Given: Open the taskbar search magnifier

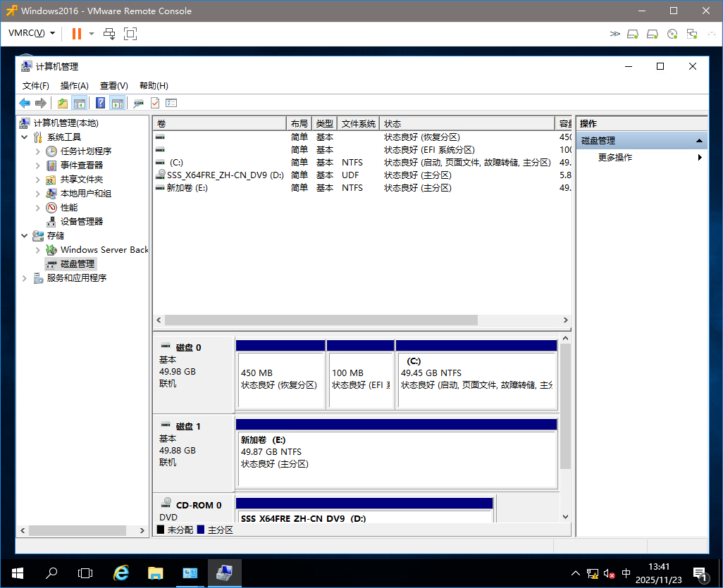Looking at the screenshot, I should [51, 573].
